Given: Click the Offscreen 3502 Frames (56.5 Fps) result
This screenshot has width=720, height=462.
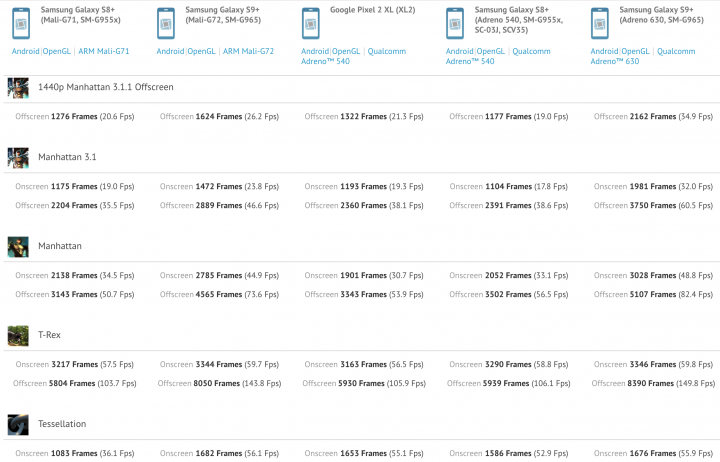Looking at the screenshot, I should tap(509, 294).
